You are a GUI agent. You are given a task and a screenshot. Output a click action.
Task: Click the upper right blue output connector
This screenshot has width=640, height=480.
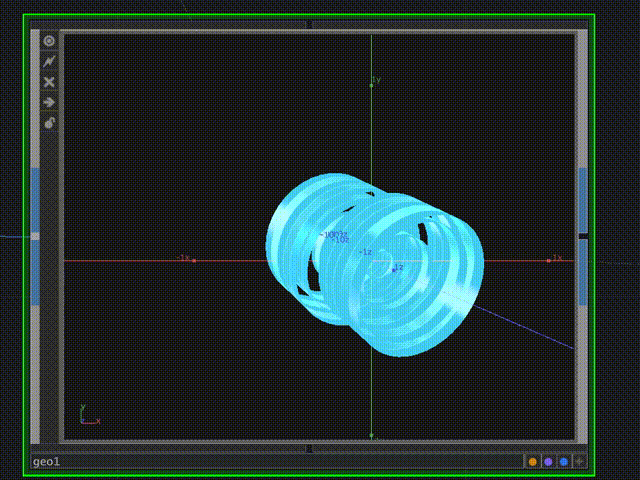pyautogui.click(x=583, y=200)
